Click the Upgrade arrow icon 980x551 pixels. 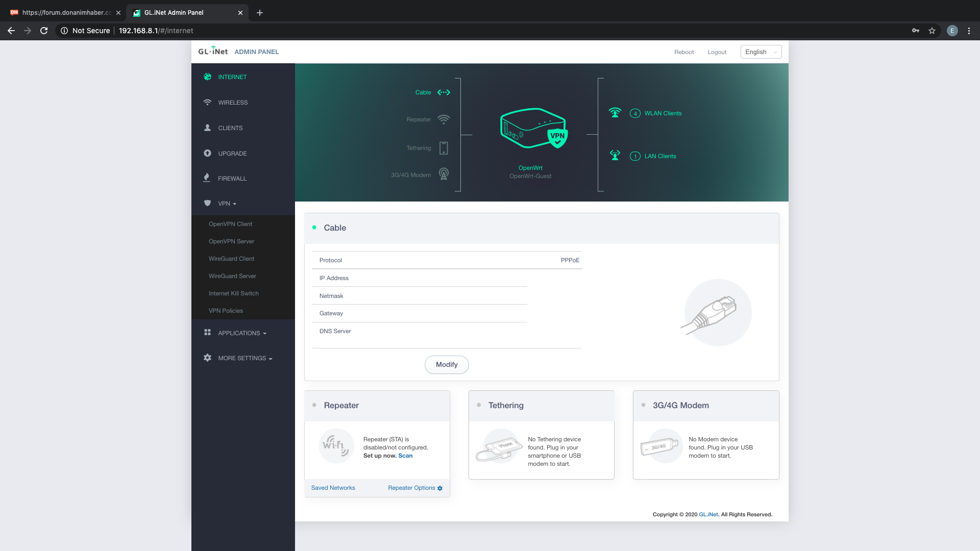[x=207, y=153]
